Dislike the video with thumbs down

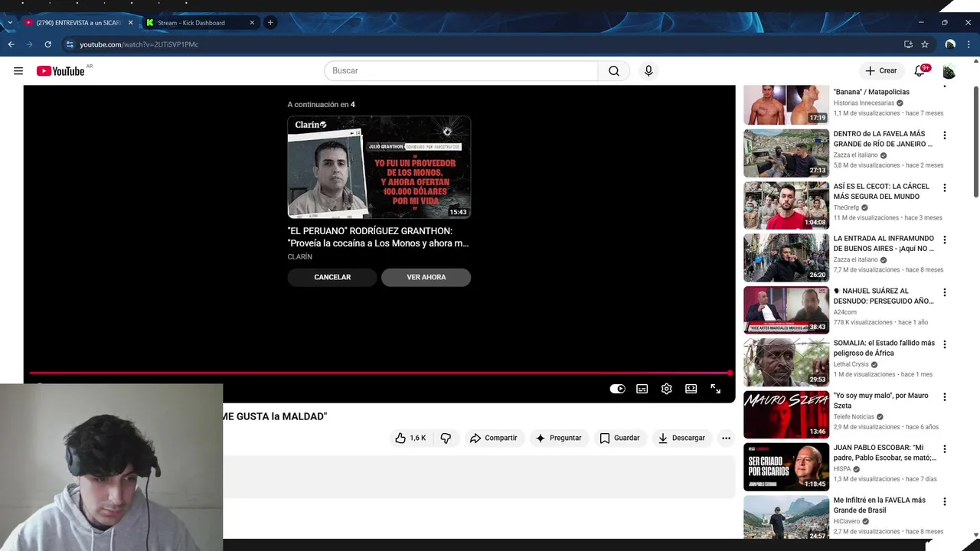pyautogui.click(x=446, y=438)
